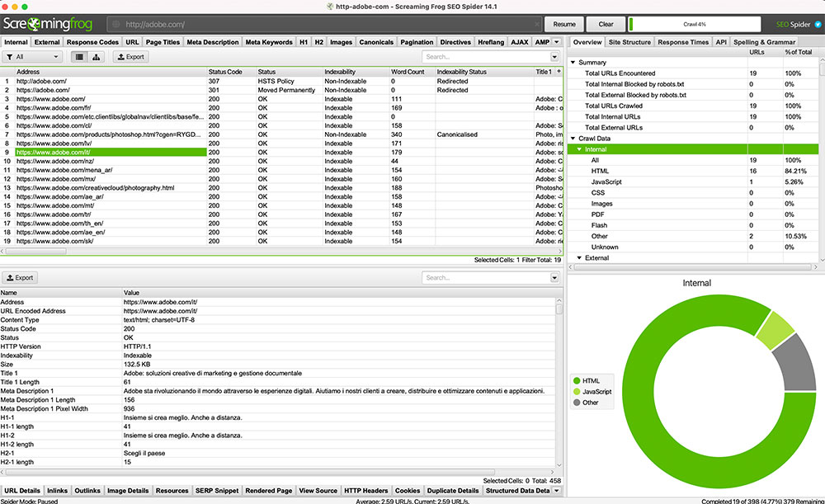The image size is (825, 504).
Task: Click the Crawl 4% progress bar
Action: pos(695,24)
